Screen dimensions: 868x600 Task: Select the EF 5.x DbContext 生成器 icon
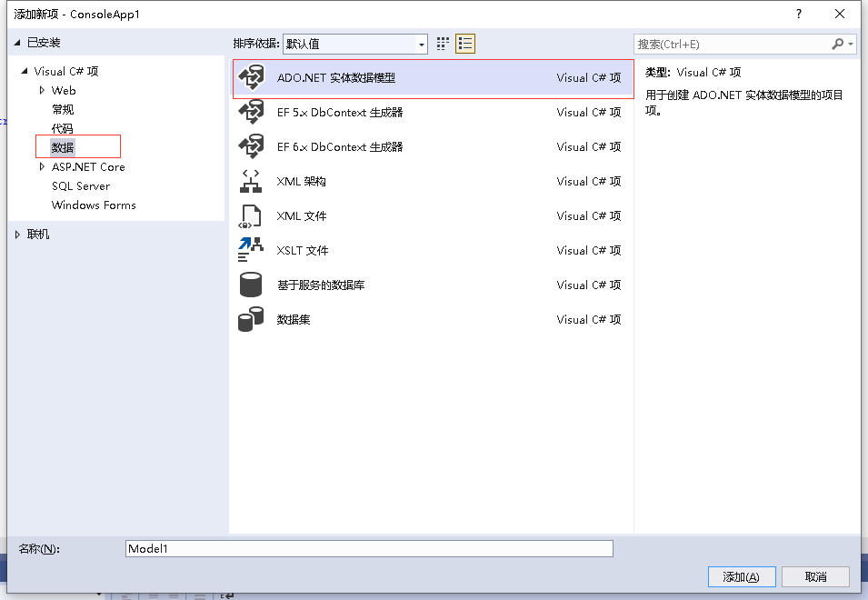click(x=252, y=112)
